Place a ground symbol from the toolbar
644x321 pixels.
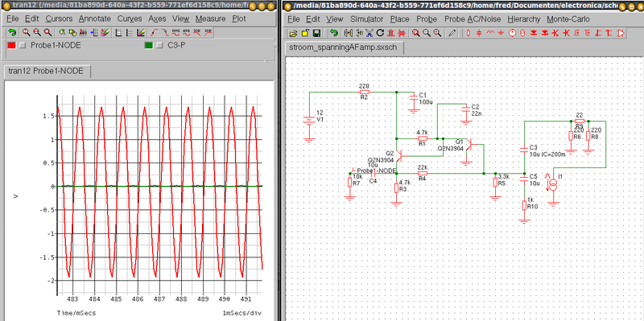pos(501,33)
